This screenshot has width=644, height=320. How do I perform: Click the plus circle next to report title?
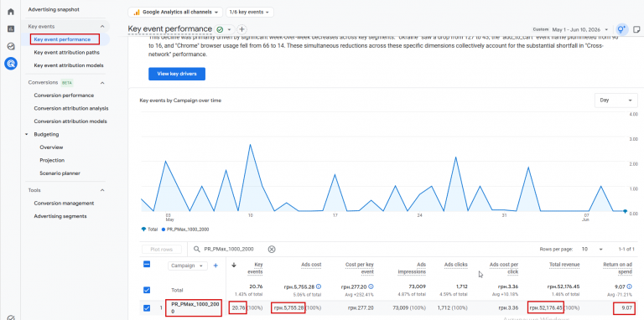[x=241, y=29]
